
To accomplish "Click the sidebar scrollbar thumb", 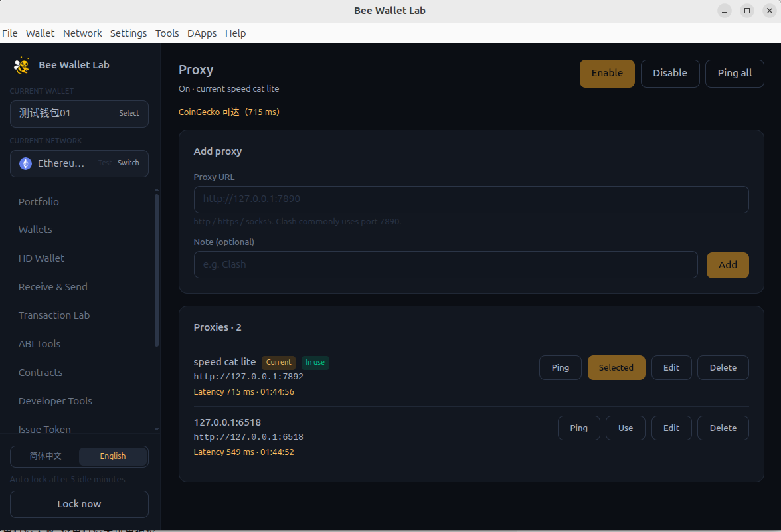I will 157,270.
